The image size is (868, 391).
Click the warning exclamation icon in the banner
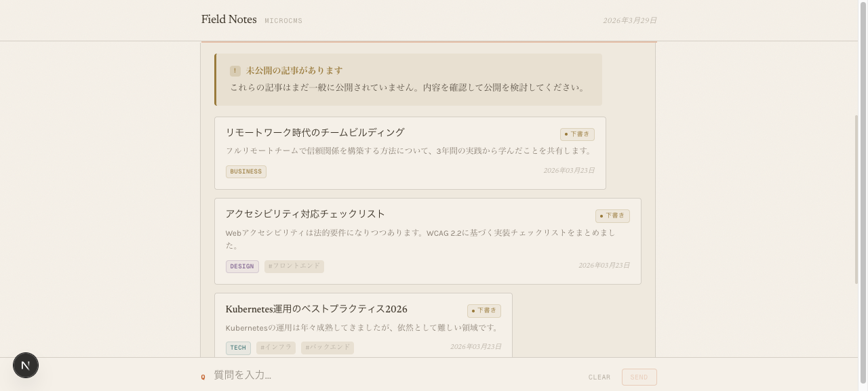click(235, 70)
